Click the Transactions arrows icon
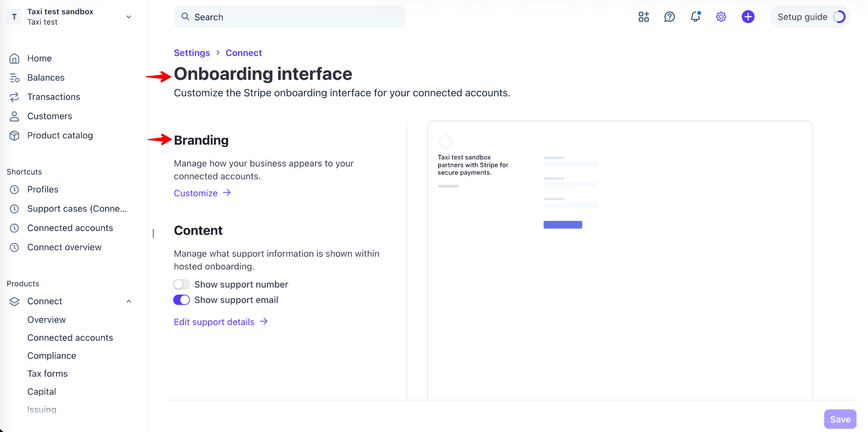Screen dimensions: 868x432 (14, 97)
